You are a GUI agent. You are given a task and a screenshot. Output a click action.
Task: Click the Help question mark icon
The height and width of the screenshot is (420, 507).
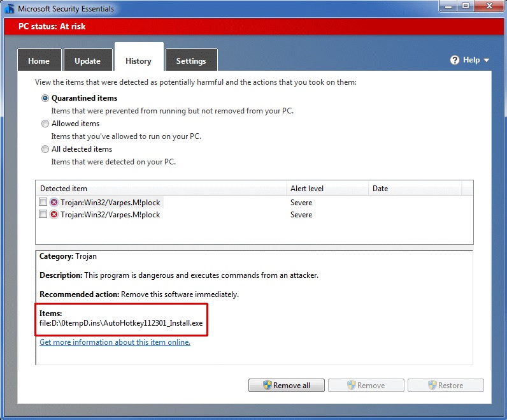pyautogui.click(x=455, y=60)
